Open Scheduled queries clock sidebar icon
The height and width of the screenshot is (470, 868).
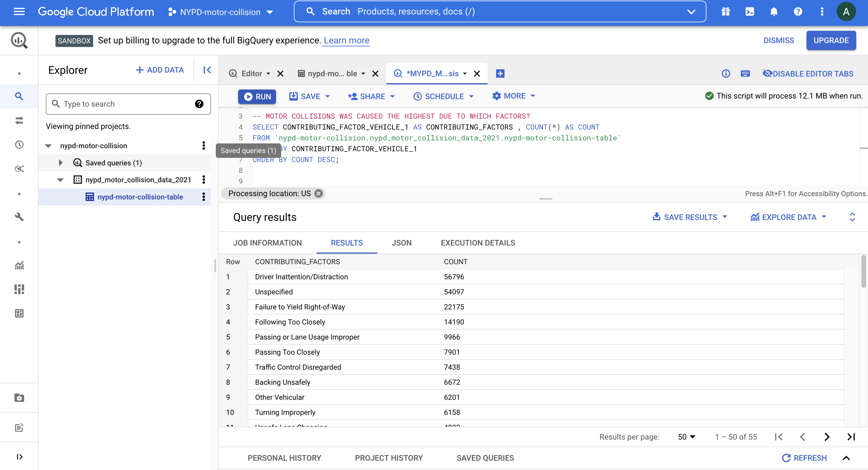19,145
